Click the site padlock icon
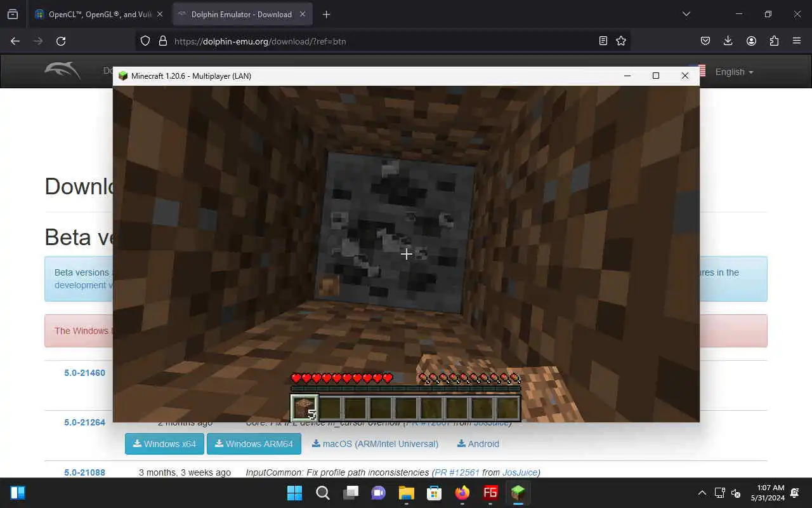812x508 pixels. click(162, 41)
